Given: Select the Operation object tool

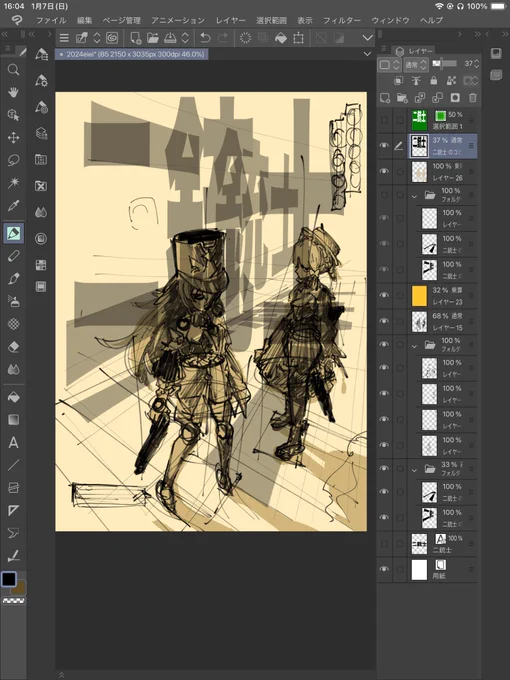Looking at the screenshot, I should 13,115.
